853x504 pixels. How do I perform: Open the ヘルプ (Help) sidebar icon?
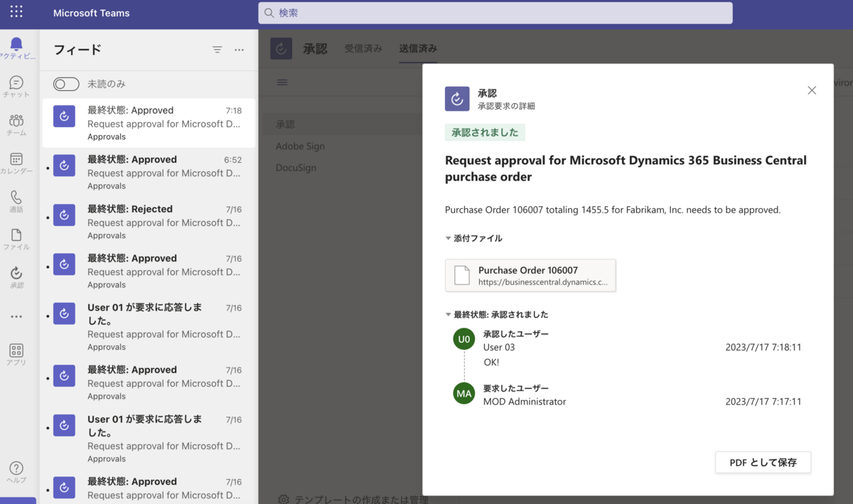click(x=16, y=470)
